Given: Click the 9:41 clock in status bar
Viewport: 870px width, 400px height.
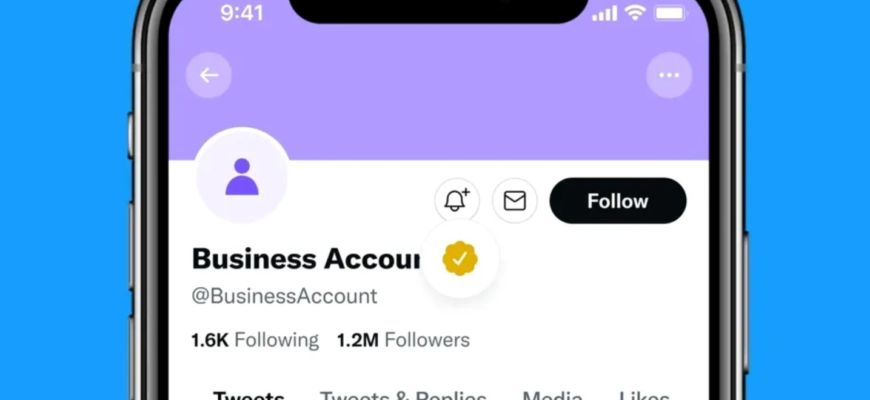Looking at the screenshot, I should pyautogui.click(x=240, y=14).
